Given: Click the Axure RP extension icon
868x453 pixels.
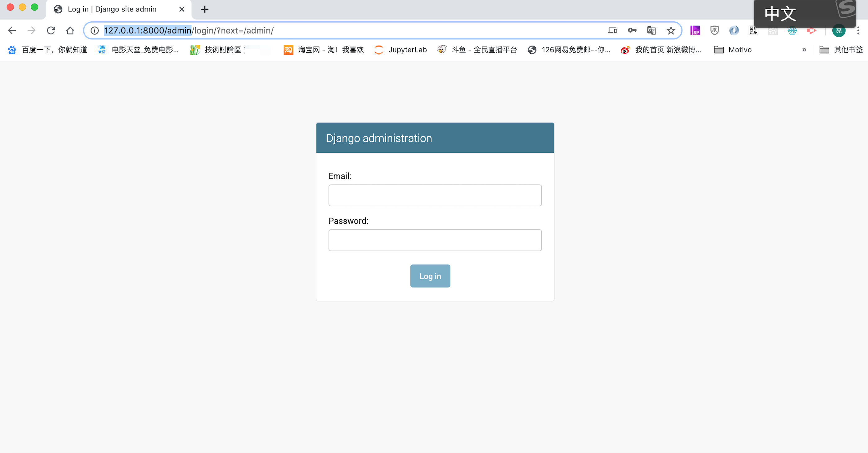Looking at the screenshot, I should [x=695, y=31].
